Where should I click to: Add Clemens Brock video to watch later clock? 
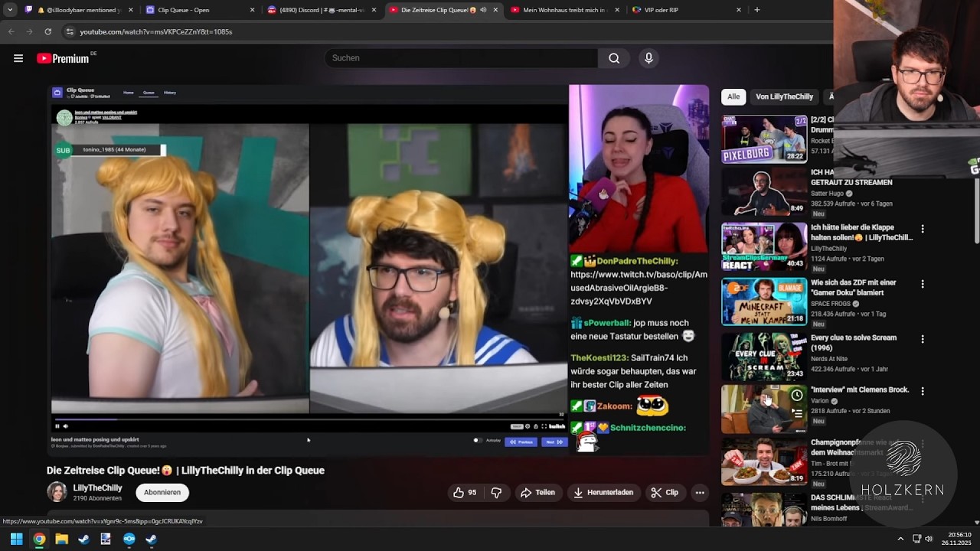point(797,396)
